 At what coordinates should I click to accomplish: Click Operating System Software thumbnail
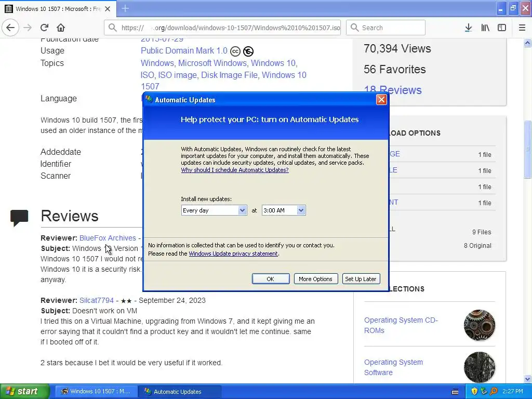tap(480, 367)
